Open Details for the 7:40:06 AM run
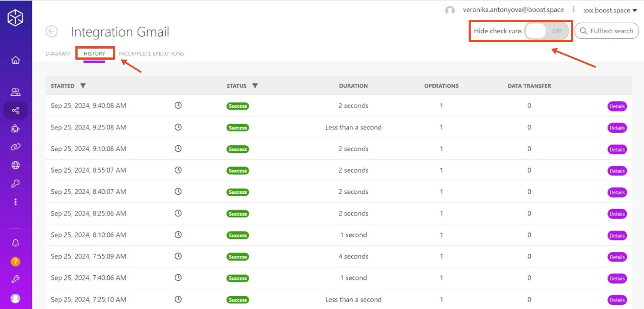The height and width of the screenshot is (309, 644). (x=617, y=278)
